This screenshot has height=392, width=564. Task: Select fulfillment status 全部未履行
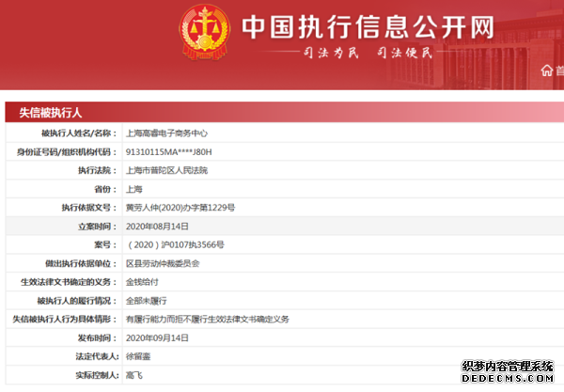point(146,301)
